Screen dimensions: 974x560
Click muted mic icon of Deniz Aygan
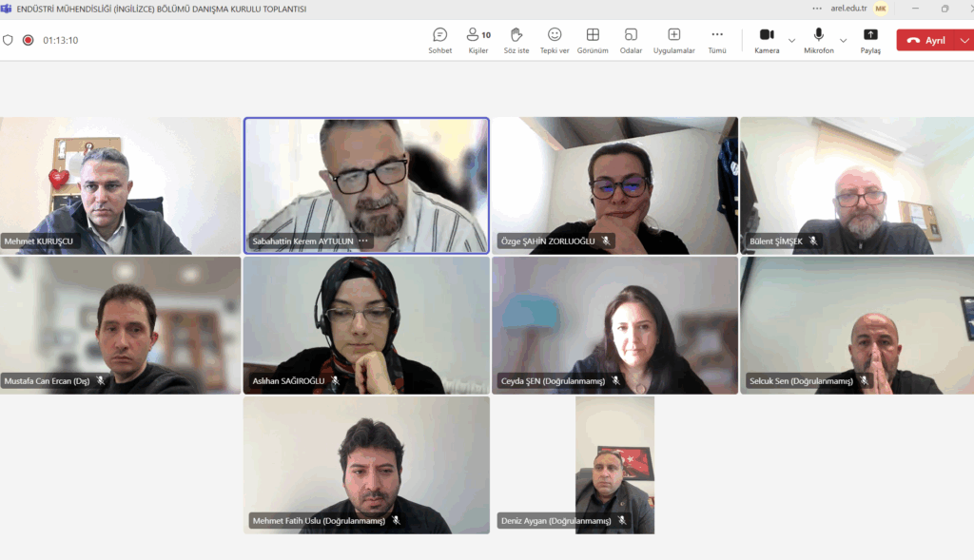point(622,520)
